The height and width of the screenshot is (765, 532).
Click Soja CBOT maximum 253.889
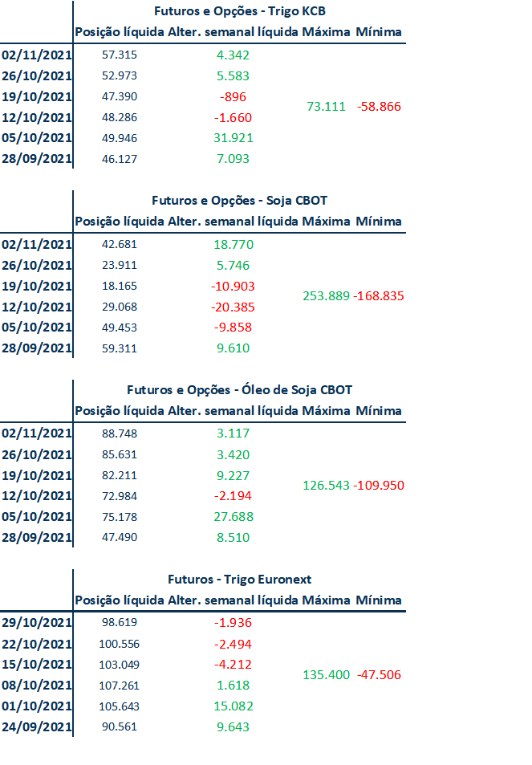327,295
